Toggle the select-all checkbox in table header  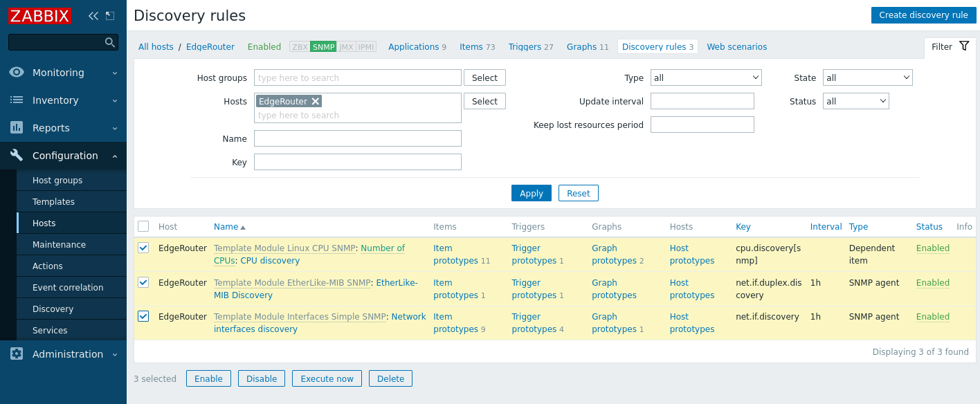coord(143,226)
